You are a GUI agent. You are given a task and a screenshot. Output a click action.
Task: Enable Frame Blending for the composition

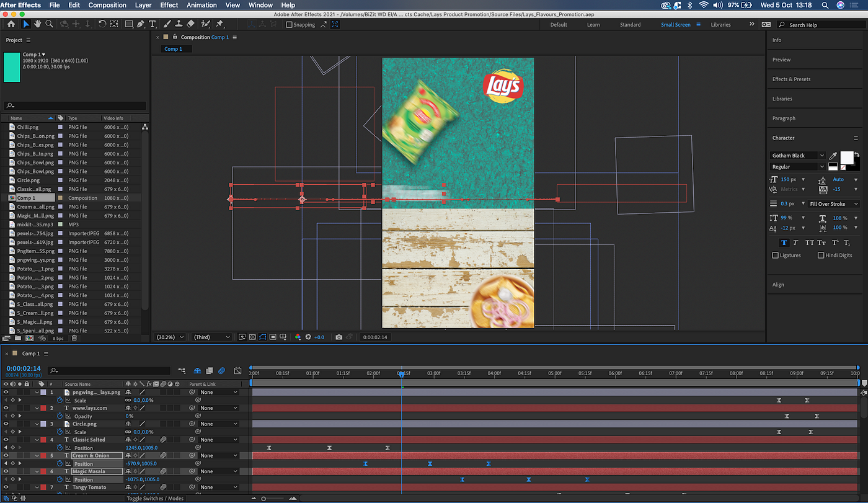[x=210, y=371]
